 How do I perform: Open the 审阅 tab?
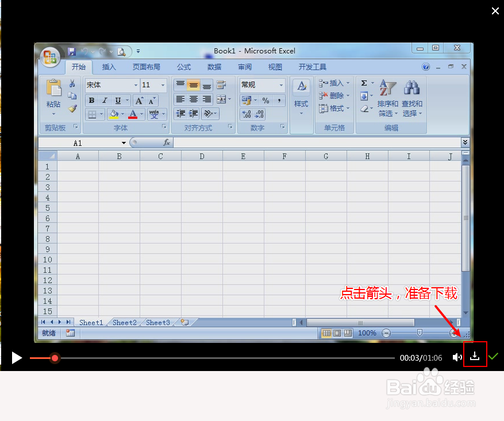pos(245,67)
